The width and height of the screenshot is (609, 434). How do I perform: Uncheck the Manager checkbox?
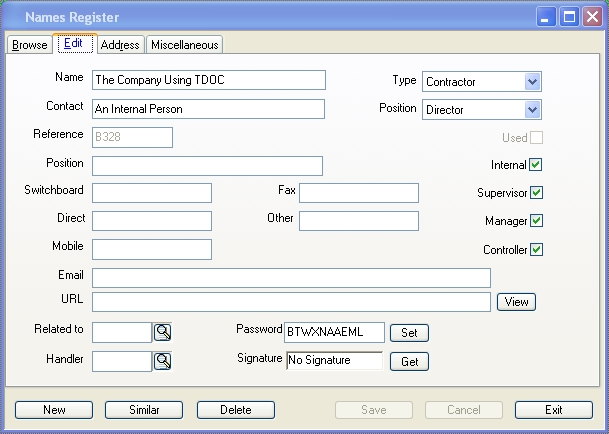(x=536, y=221)
